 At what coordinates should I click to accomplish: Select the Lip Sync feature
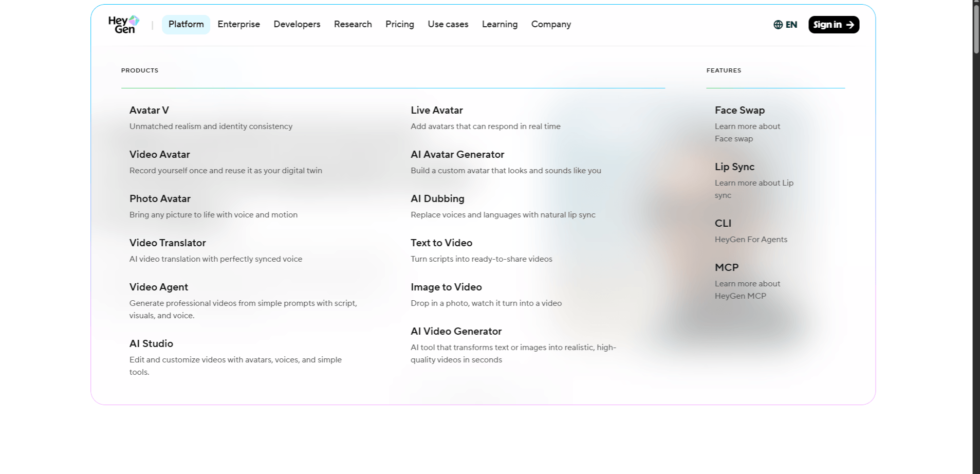point(734,167)
